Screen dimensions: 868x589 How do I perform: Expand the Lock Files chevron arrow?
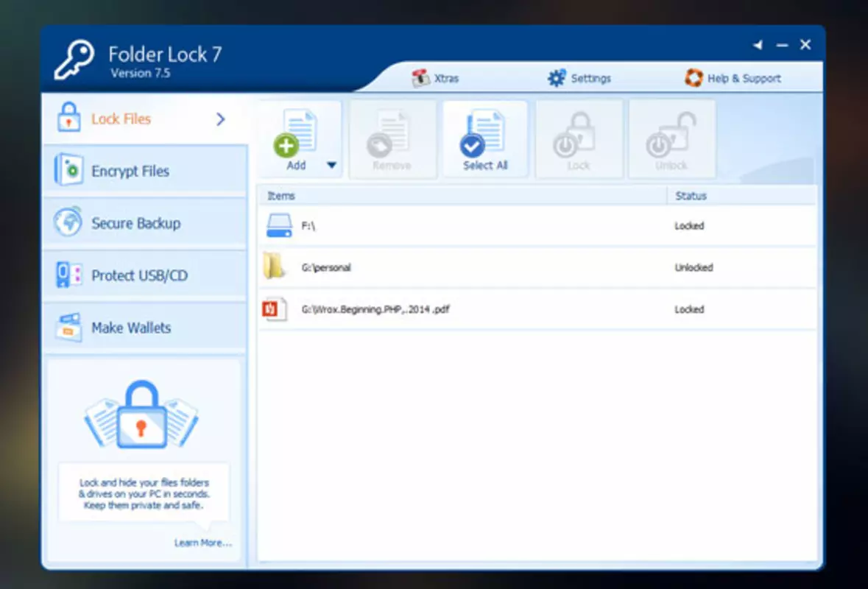(220, 119)
